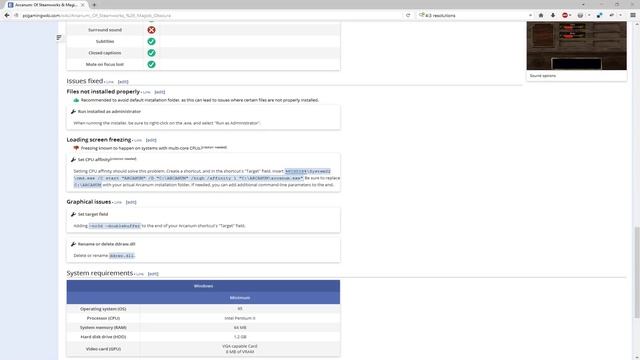
Task: Reload the page with the refresh icon
Action: pos(408,15)
